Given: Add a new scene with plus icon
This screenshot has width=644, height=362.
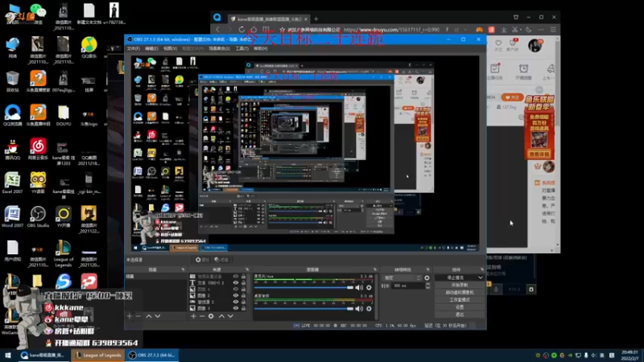Looking at the screenshot, I should pos(130,316).
